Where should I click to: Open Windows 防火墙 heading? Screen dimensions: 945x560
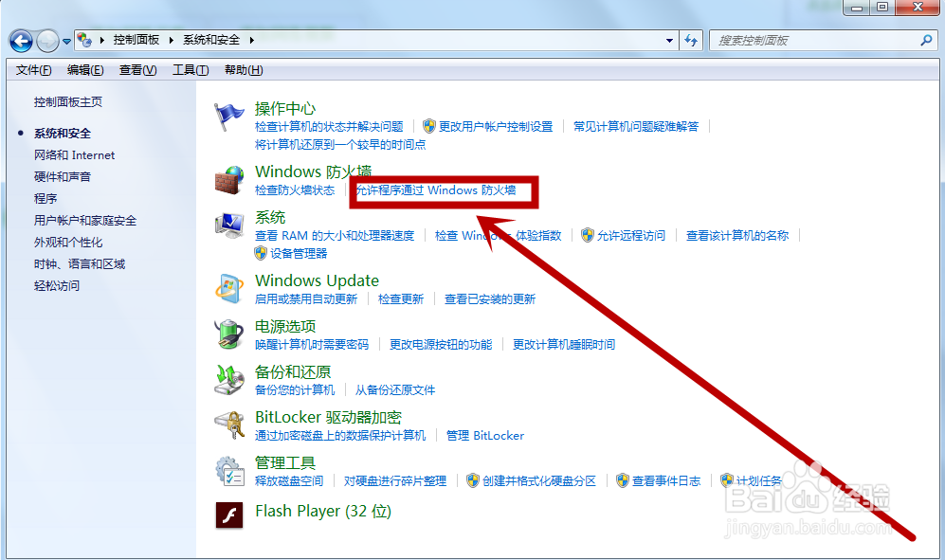(314, 172)
